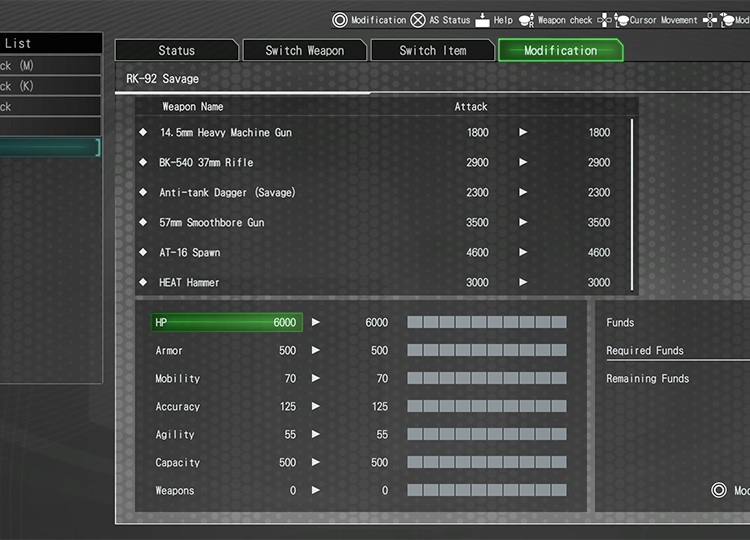Image resolution: width=750 pixels, height=540 pixels.
Task: Select the highlighted HP stat
Action: pyautogui.click(x=226, y=322)
